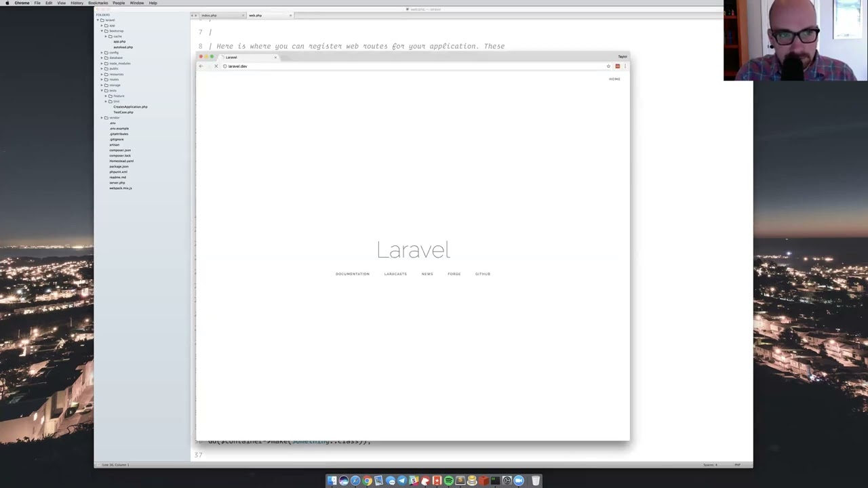Image resolution: width=868 pixels, height=488 pixels.
Task: Open Spotify in the dock
Action: point(448,481)
